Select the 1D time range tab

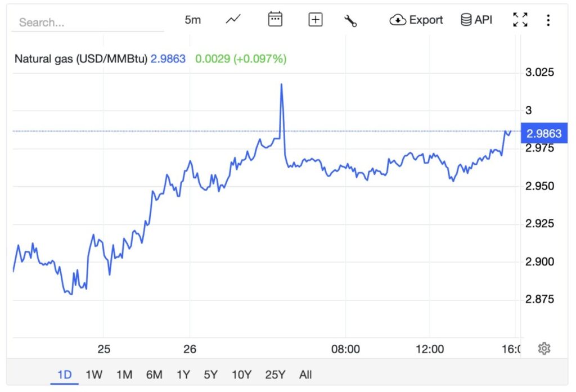point(65,375)
